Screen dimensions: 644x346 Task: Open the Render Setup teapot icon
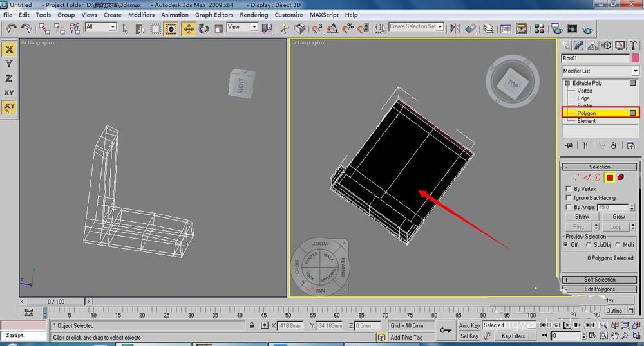click(557, 28)
